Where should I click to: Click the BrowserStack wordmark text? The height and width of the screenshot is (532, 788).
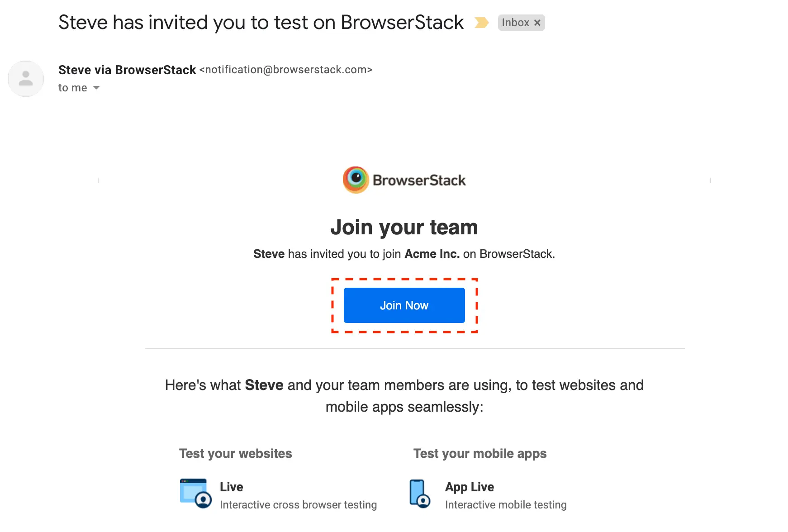(419, 180)
